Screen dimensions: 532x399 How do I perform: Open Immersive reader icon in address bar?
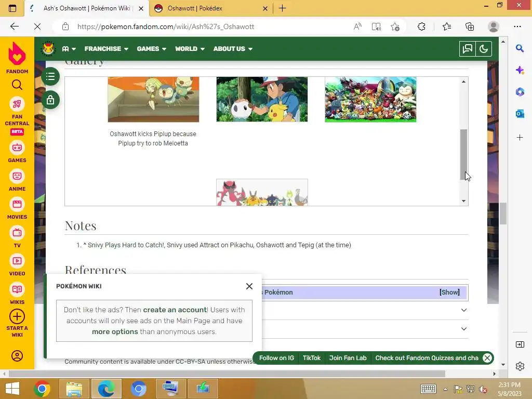click(x=376, y=26)
